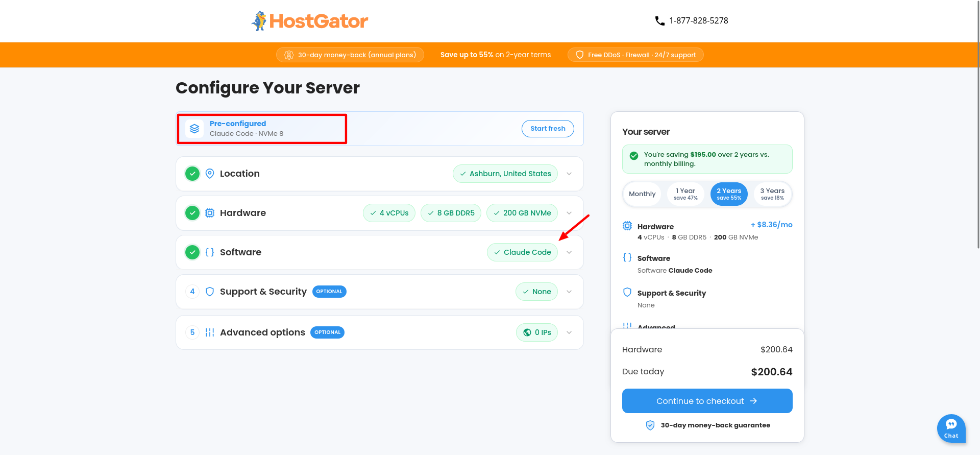Call link 1-877-828-5278
Screen dimensions: 980x455
click(x=699, y=21)
